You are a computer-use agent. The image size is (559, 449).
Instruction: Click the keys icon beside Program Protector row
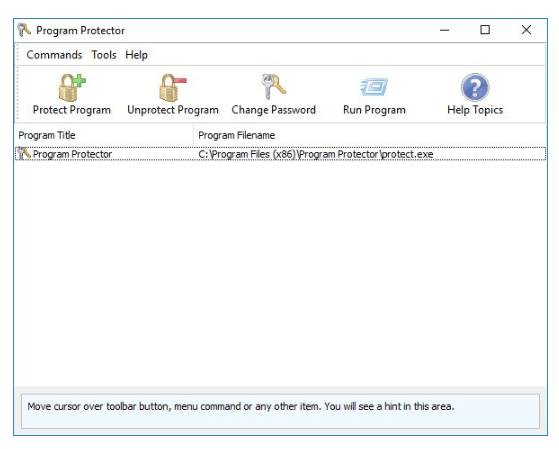24,154
